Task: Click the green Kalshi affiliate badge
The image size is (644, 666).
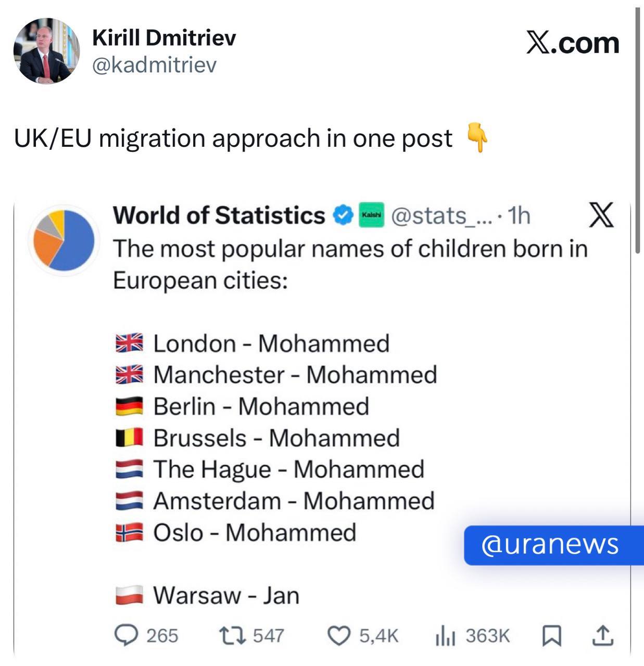Action: 371,215
